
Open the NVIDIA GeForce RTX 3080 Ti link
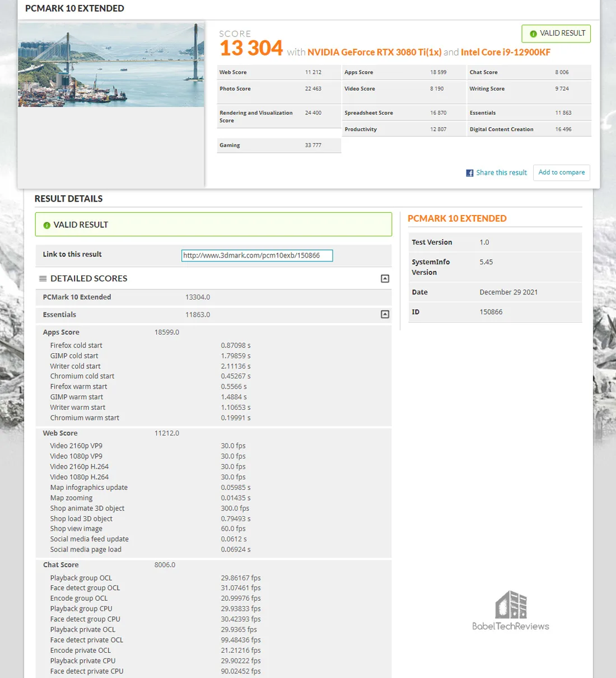(375, 52)
